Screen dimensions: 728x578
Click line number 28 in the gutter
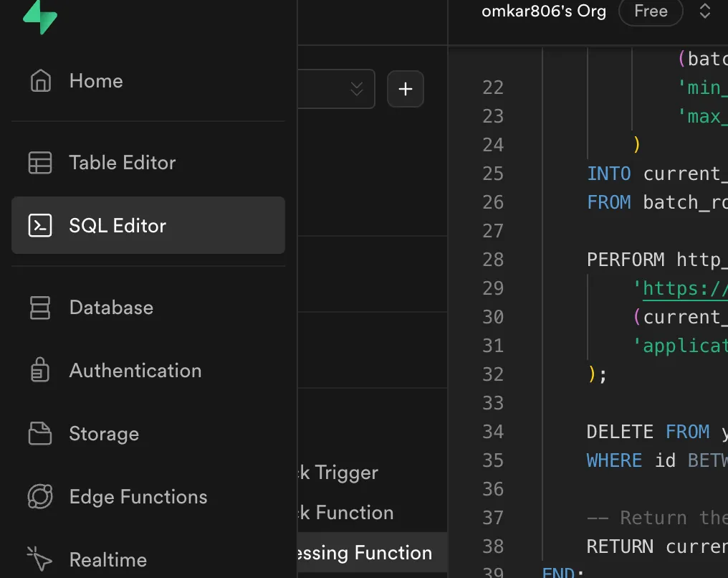(493, 260)
